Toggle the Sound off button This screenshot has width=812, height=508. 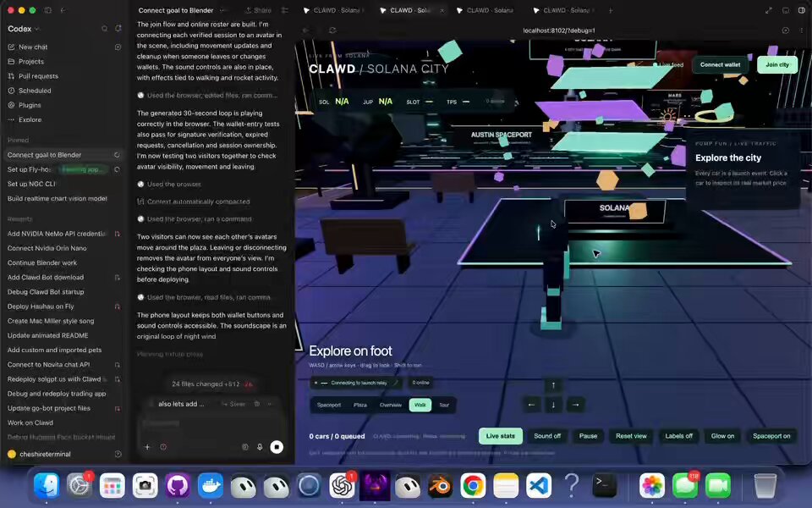[x=547, y=436]
